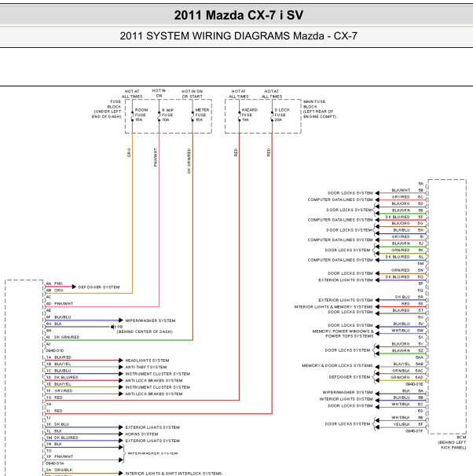Screen dimensions: 473x476
Task: Click 'MEMORY & DOOR LOCKS SYSTEMS' label
Action: tap(337, 365)
